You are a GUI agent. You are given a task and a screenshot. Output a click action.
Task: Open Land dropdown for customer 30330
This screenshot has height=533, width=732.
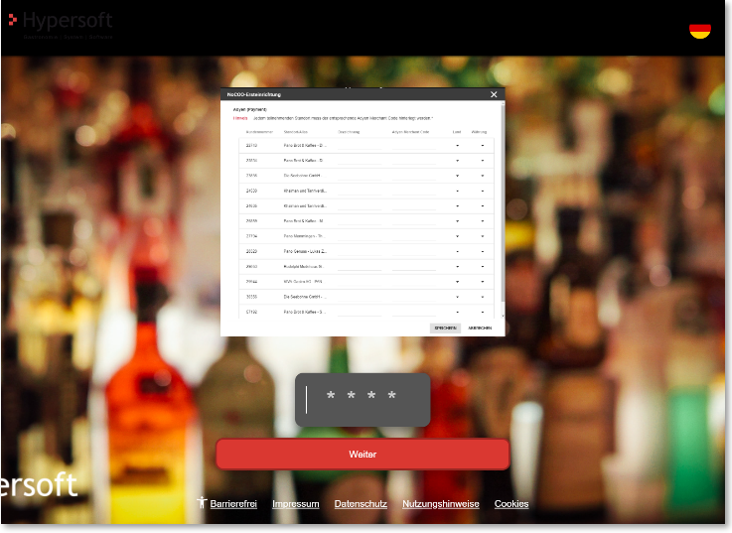pyautogui.click(x=457, y=297)
